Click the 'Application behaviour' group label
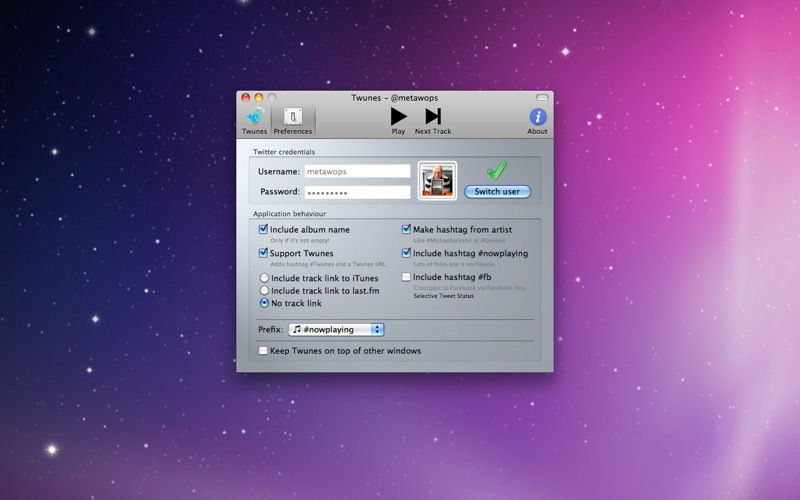 (289, 214)
